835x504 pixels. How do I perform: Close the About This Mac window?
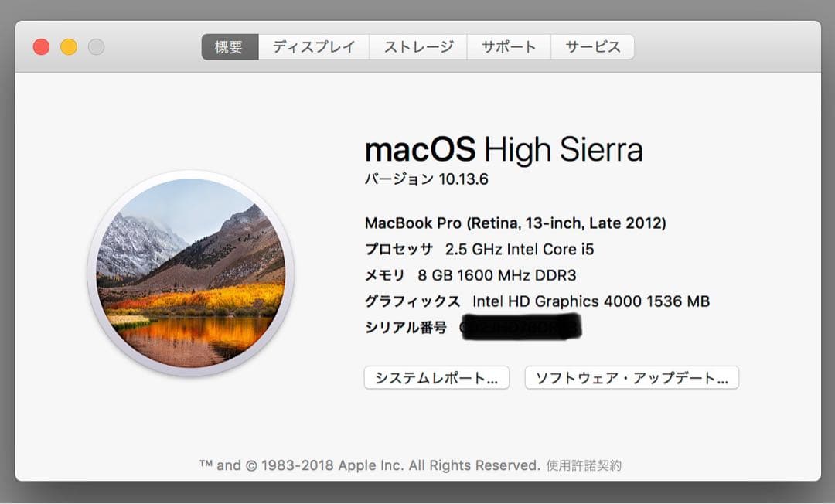[41, 46]
